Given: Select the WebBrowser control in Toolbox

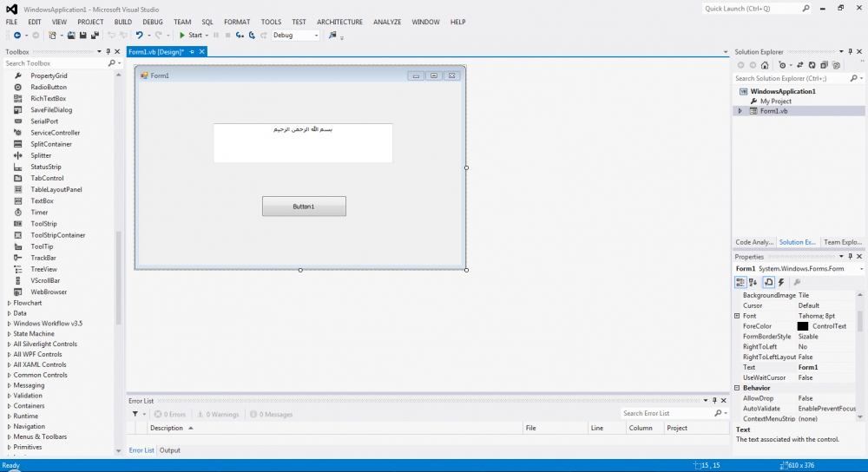Looking at the screenshot, I should (49, 292).
